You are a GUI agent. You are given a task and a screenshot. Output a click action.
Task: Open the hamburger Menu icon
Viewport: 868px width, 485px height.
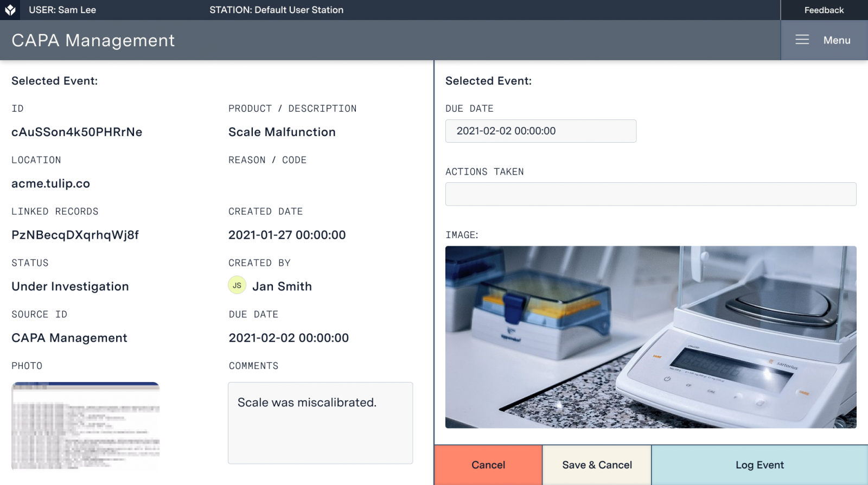coord(802,40)
